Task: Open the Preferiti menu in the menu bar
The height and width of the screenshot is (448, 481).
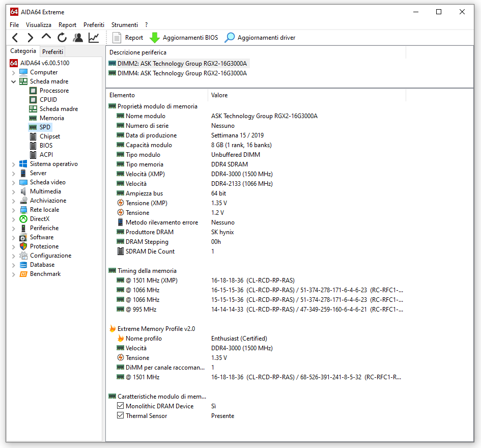Action: (x=94, y=25)
